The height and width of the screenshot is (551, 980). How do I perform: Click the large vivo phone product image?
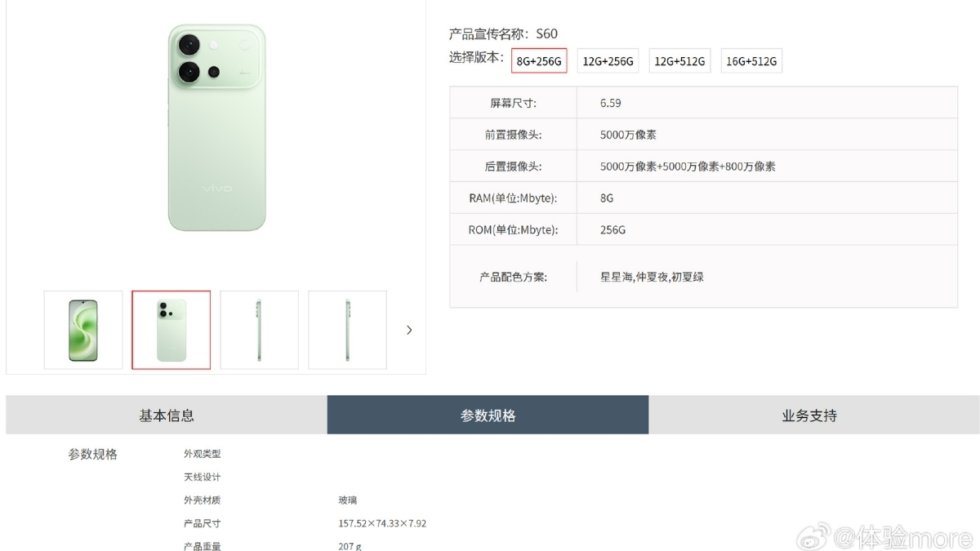coord(217,127)
